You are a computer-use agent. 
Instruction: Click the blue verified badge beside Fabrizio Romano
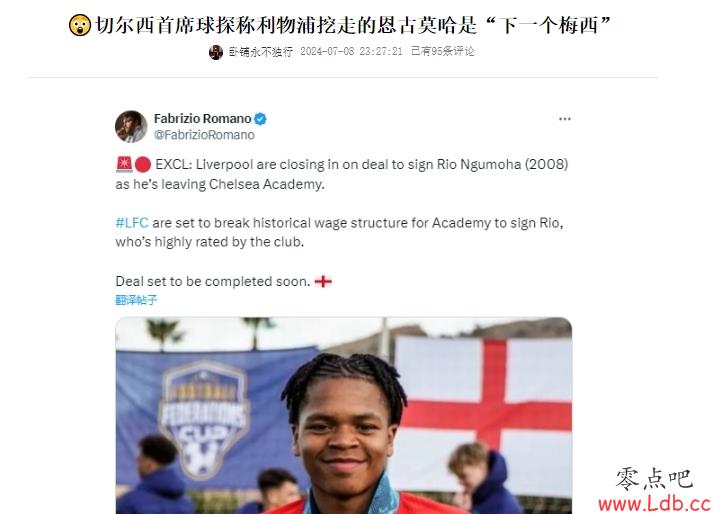(x=260, y=119)
